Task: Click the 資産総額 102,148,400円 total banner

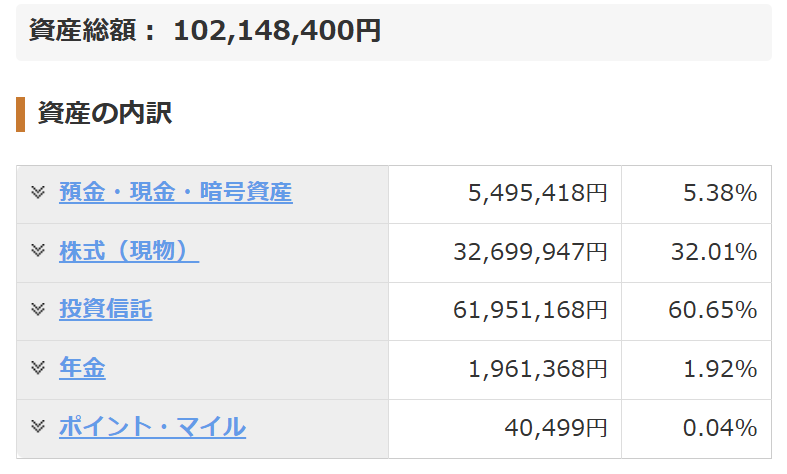Action: pyautogui.click(x=394, y=32)
